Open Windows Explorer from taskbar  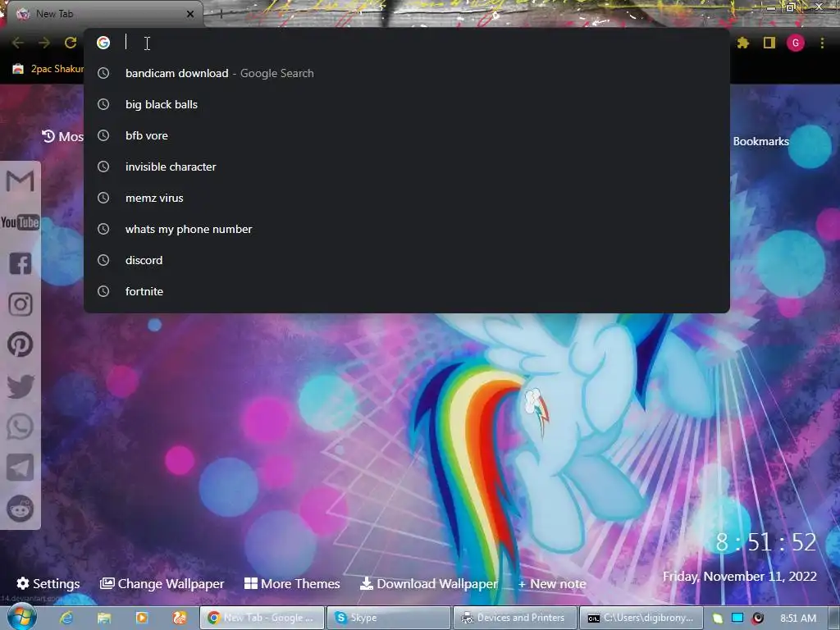[104, 618]
